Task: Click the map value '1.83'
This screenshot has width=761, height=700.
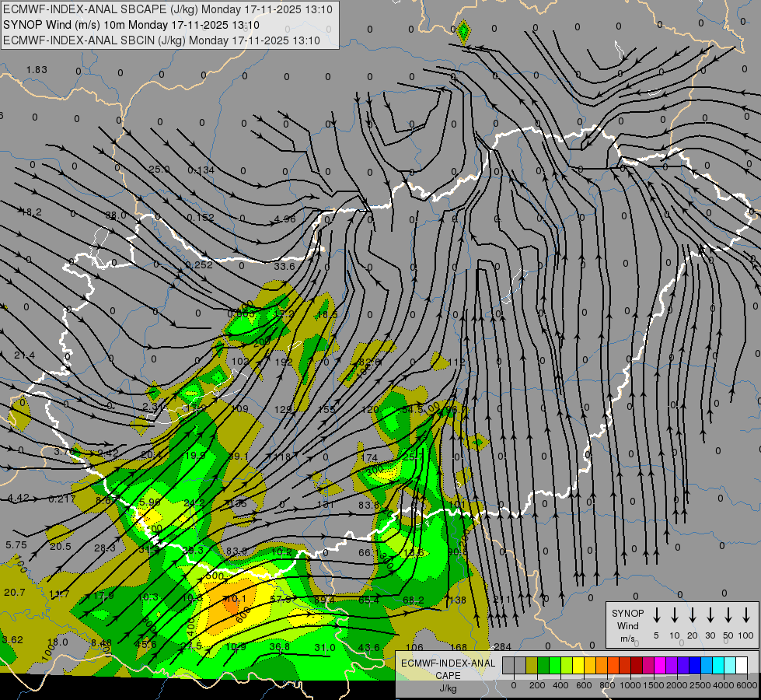Action: click(x=37, y=69)
